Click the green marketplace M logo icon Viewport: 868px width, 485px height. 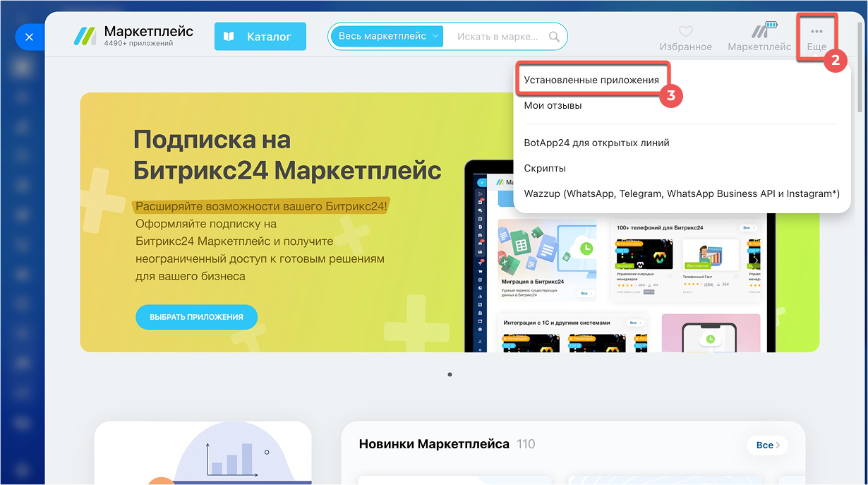84,35
